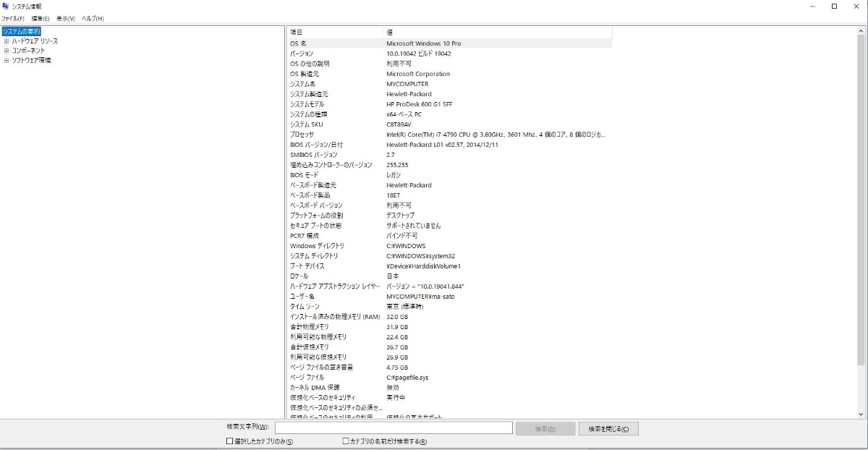This screenshot has width=868, height=450.
Task: Click the vertical scrollbar down arrow
Action: [x=860, y=414]
